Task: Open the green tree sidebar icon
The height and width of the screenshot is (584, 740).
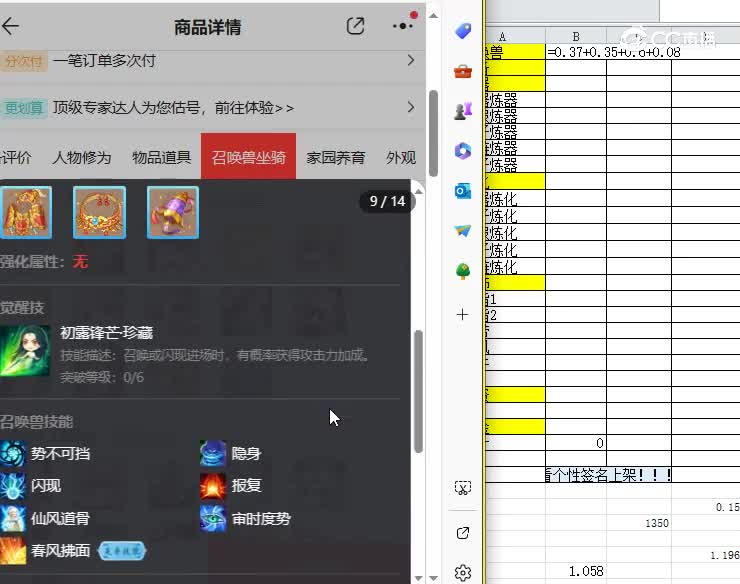Action: pos(463,271)
